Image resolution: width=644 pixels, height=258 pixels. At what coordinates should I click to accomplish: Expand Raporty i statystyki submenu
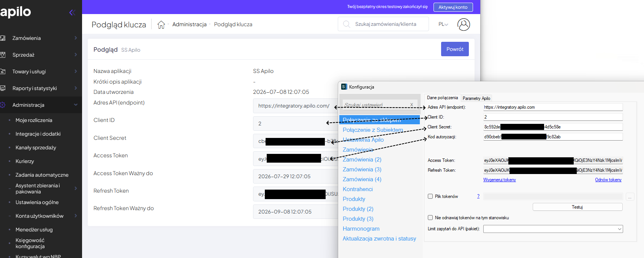click(76, 88)
